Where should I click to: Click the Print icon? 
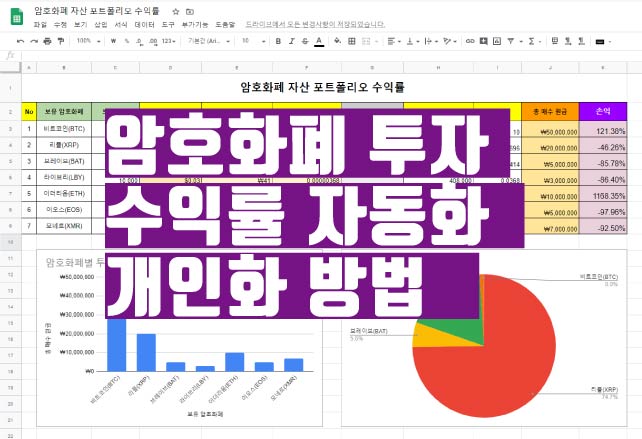tap(47, 41)
